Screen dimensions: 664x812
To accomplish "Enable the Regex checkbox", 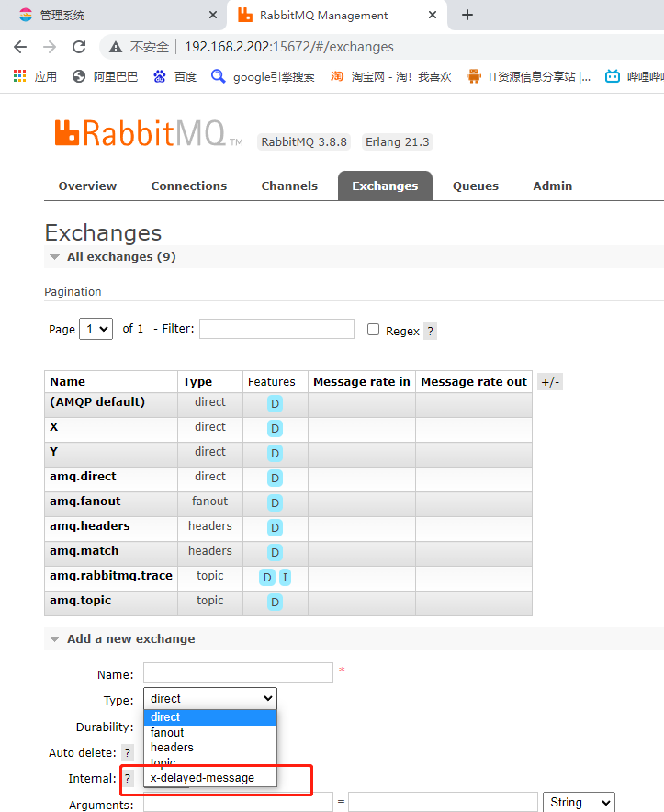I will click(x=373, y=330).
